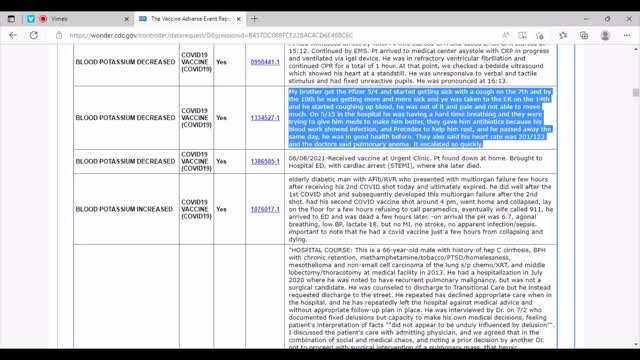Open Settings and more ellipsis menu
Screen dimensions: 640x360
tap(627, 36)
